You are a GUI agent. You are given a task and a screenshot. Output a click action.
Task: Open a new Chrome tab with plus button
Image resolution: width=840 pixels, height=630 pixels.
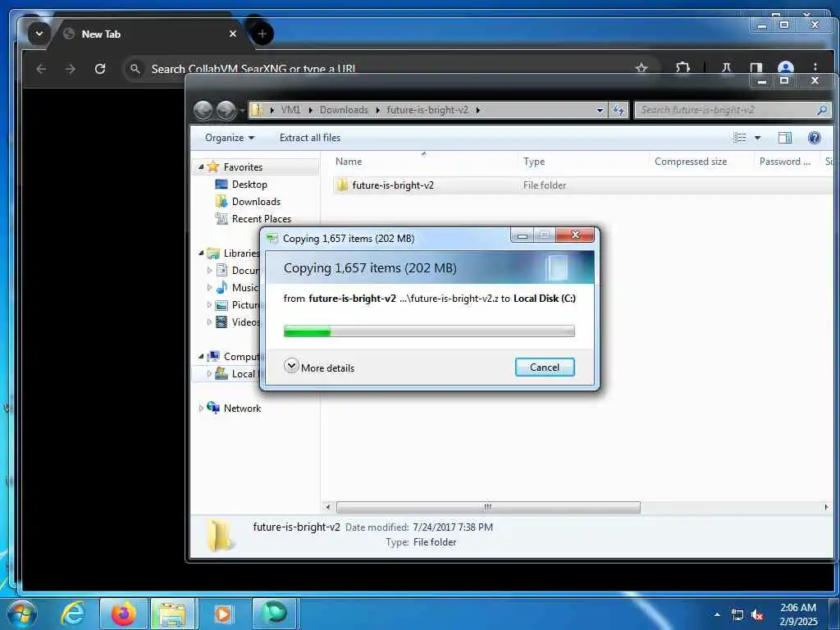pyautogui.click(x=262, y=34)
